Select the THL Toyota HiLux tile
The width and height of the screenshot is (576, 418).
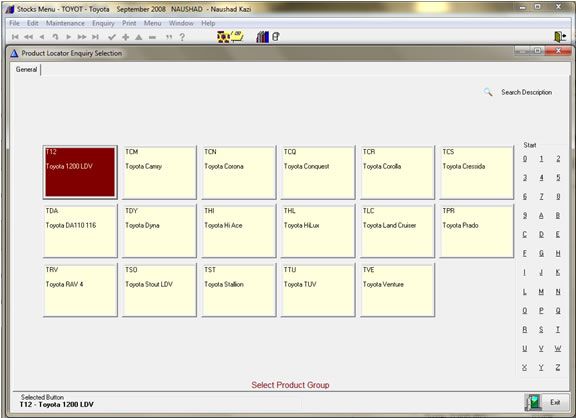(x=318, y=231)
